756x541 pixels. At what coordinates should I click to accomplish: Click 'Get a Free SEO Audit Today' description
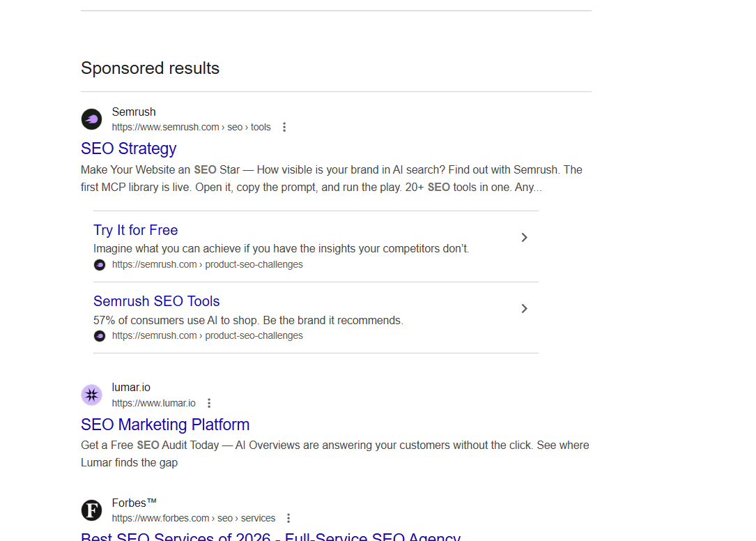point(335,454)
